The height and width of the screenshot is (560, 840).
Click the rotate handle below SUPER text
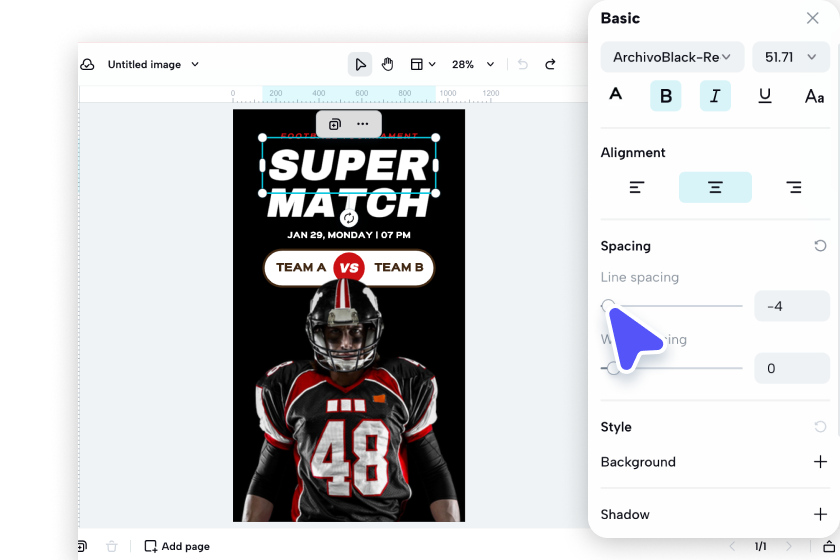[349, 218]
